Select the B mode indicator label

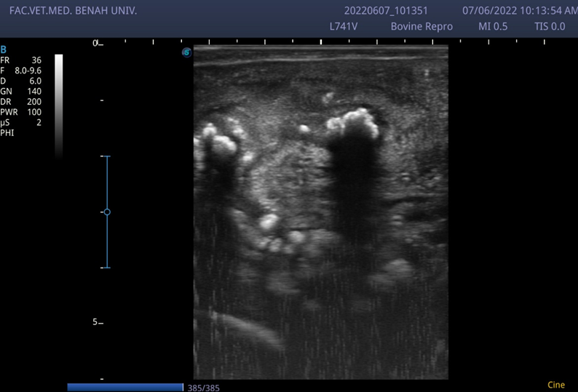pos(4,49)
